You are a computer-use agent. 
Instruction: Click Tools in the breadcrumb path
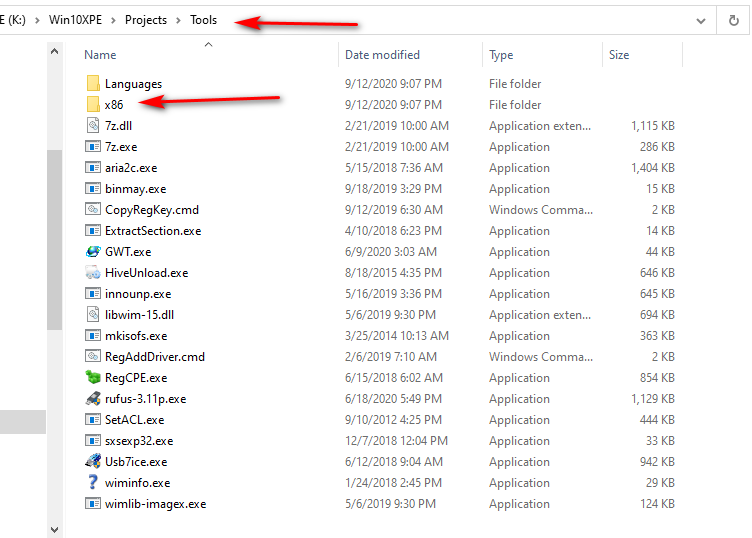pos(203,20)
